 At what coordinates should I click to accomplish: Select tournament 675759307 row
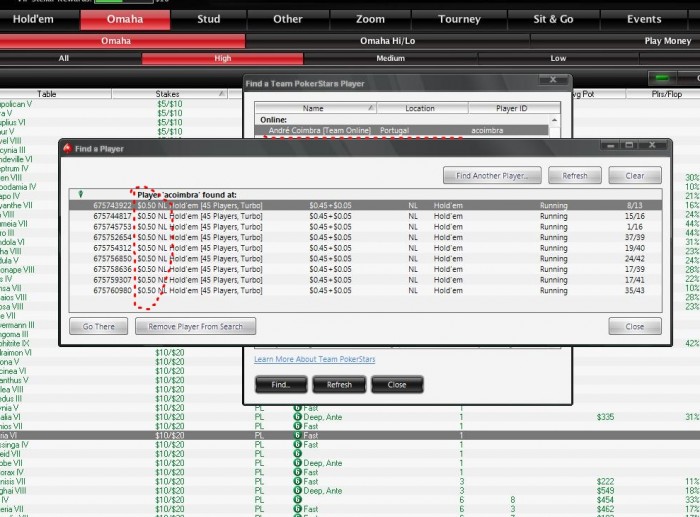coord(365,280)
